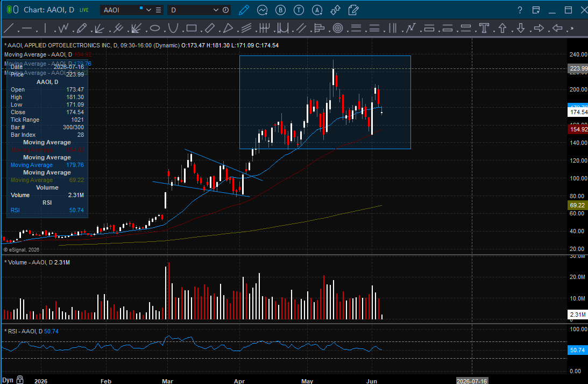
Task: Select the fan lines drawing tool
Action: pyautogui.click(x=100, y=28)
